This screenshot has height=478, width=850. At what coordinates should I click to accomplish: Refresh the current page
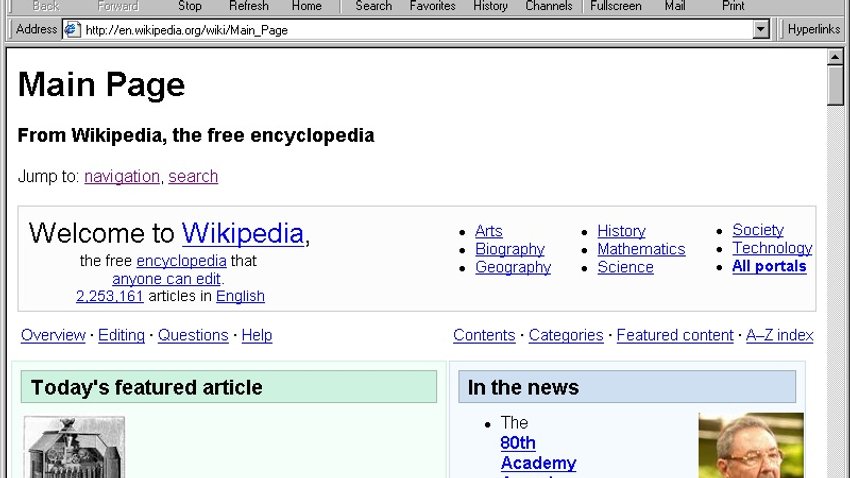[248, 6]
